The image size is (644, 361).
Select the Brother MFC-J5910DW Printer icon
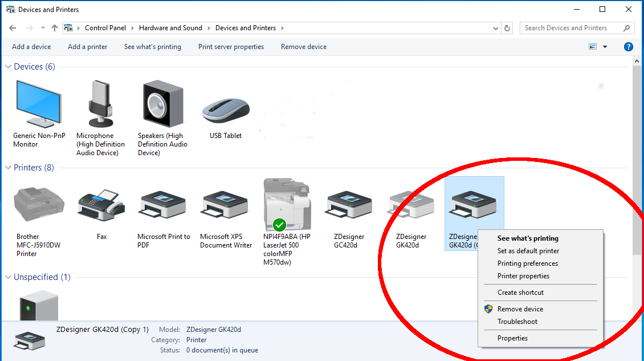(x=39, y=204)
